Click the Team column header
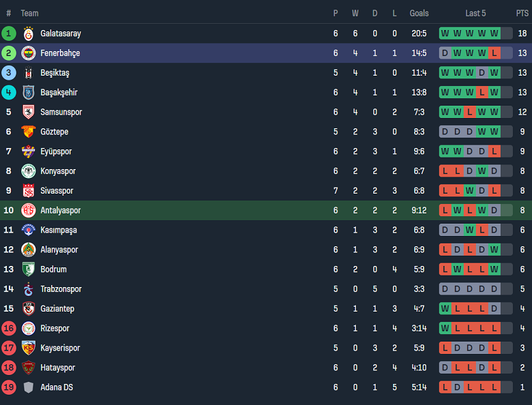The image size is (532, 405). tap(29, 14)
